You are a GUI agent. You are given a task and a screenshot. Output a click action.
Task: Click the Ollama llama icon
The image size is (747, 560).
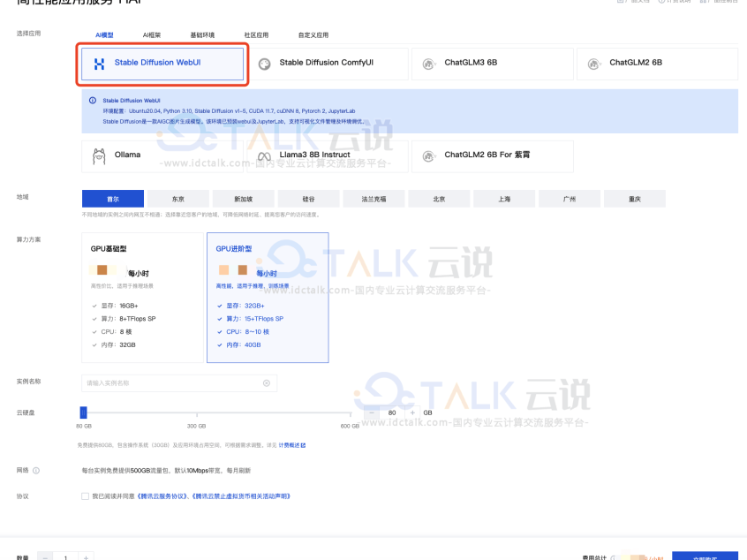99,155
